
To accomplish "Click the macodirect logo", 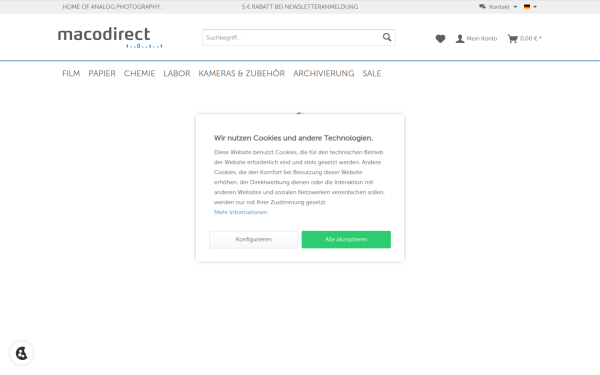I will coord(110,38).
